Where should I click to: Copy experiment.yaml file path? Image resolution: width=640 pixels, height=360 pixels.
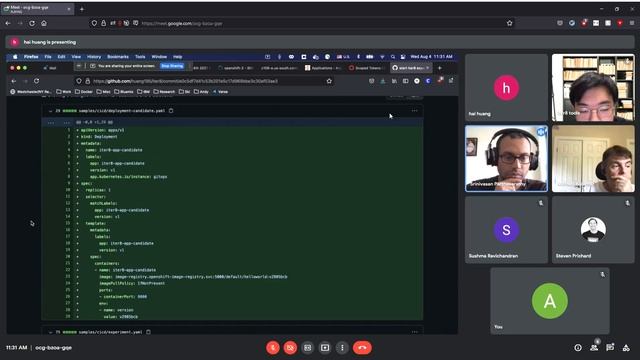[148, 332]
